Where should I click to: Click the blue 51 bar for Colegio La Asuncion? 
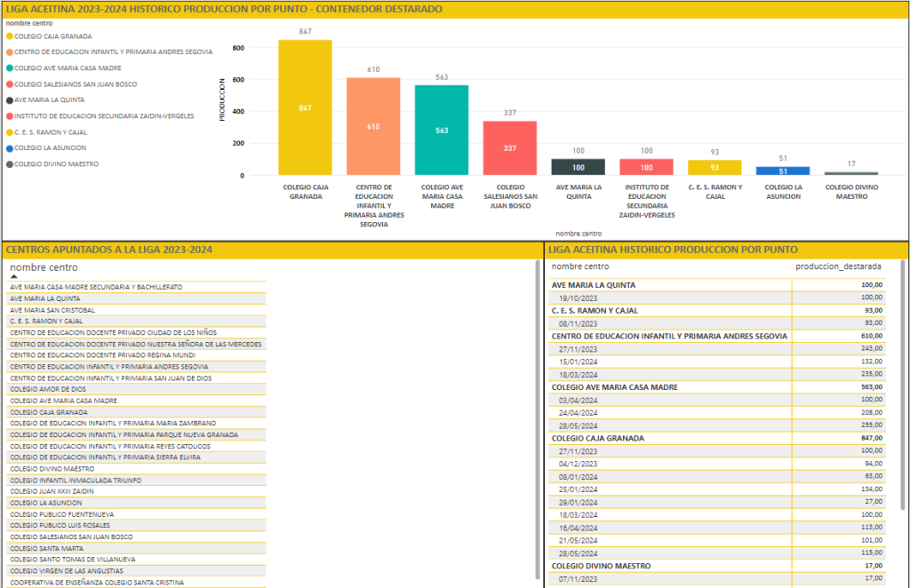click(x=783, y=171)
